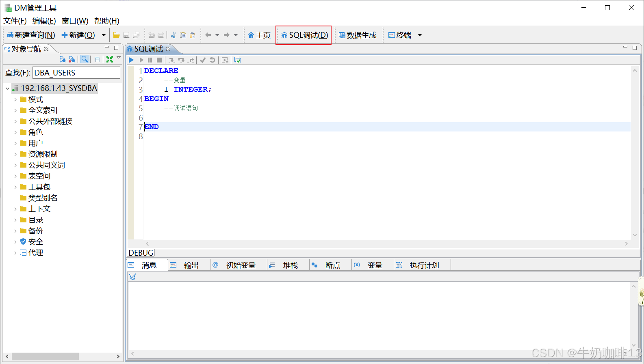The width and height of the screenshot is (644, 364).
Task: Clear messages with the broom icon
Action: click(x=132, y=277)
